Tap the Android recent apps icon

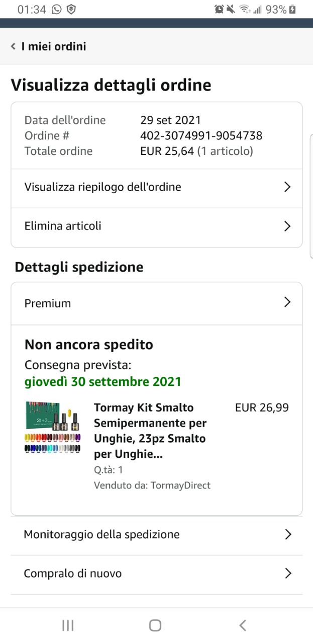[x=68, y=625]
